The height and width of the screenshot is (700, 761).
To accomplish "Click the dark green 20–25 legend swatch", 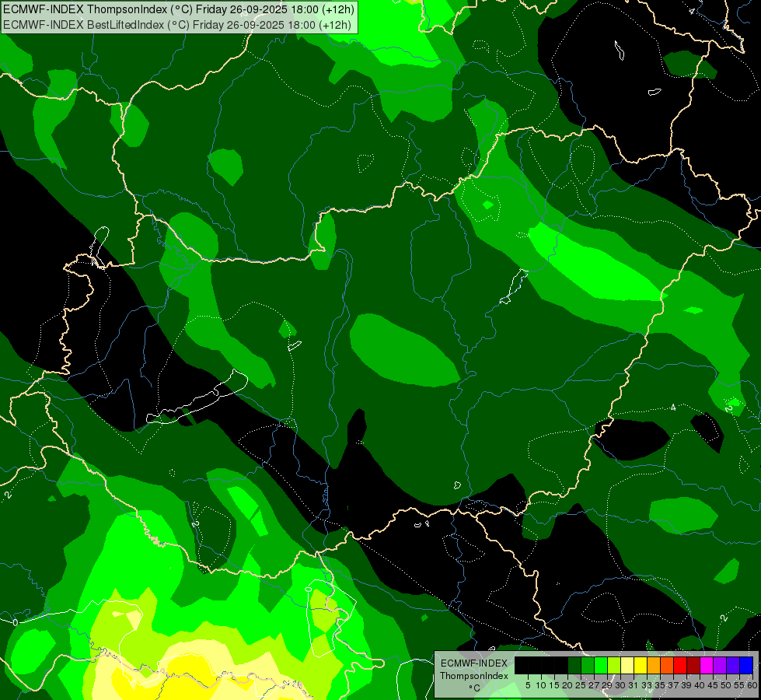I will [574, 665].
